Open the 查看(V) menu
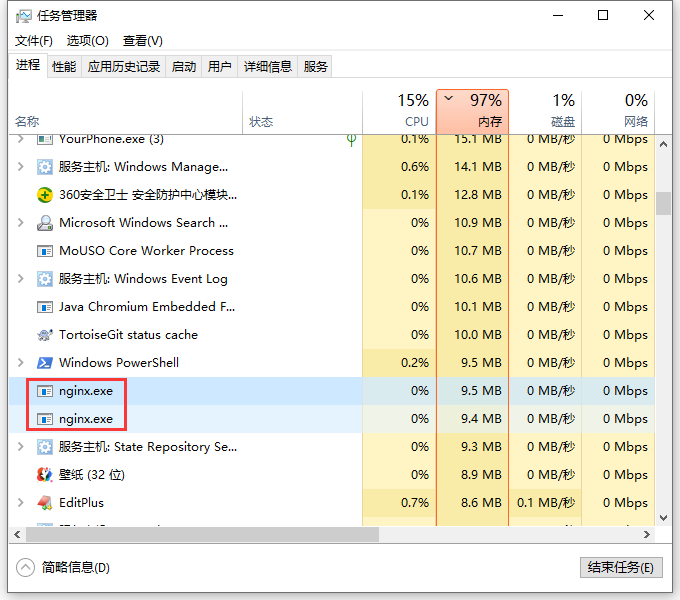This screenshot has height=600, width=680. (x=143, y=41)
